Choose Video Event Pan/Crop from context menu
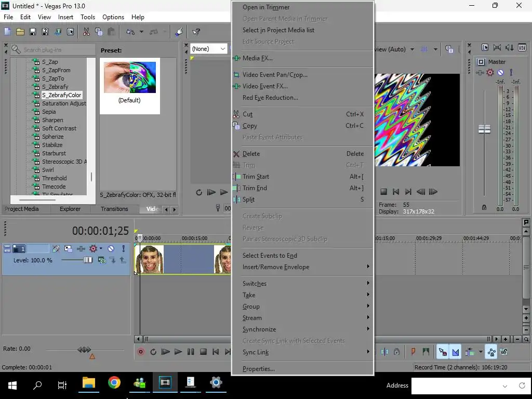The height and width of the screenshot is (399, 532). (302, 75)
